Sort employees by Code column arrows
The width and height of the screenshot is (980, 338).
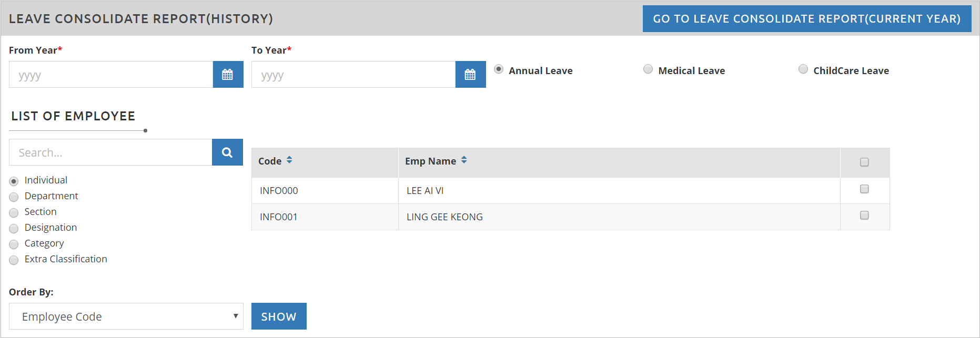(289, 160)
